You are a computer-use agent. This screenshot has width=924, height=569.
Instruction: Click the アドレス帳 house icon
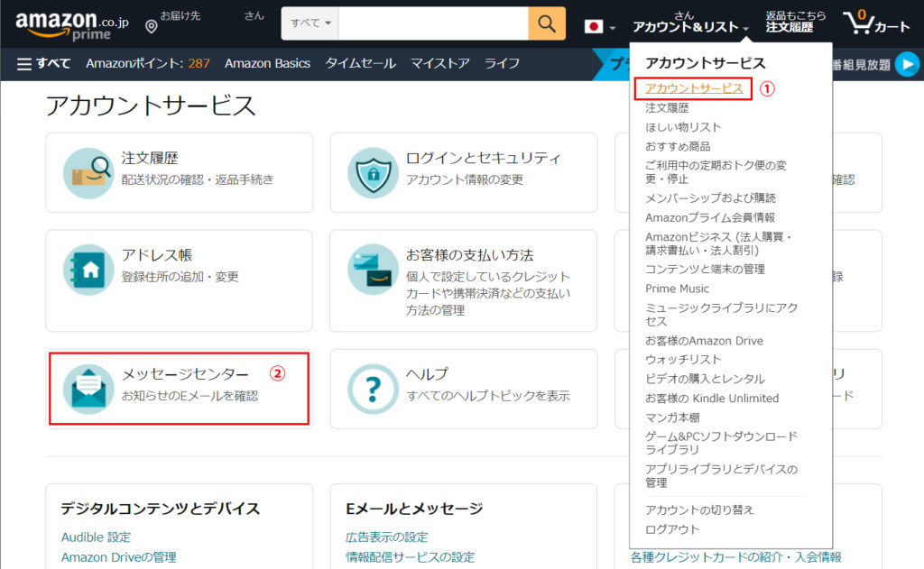tap(88, 269)
